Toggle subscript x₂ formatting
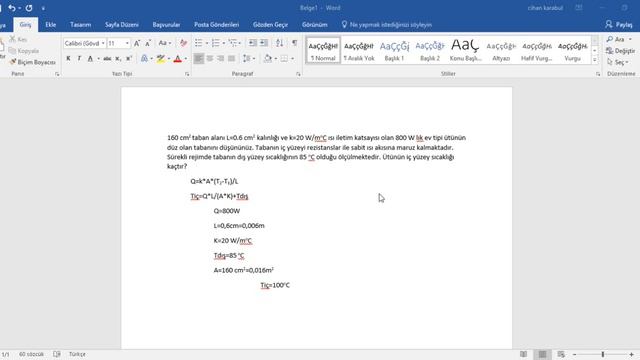 click(118, 59)
